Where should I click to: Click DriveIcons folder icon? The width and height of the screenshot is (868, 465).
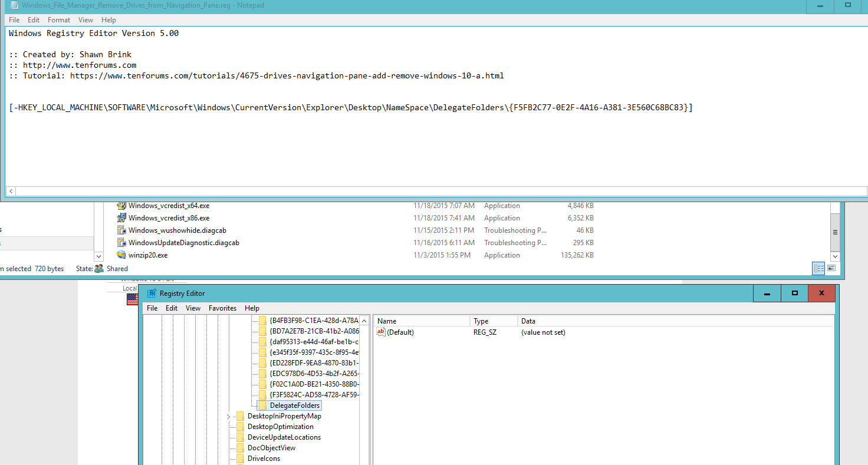point(241,459)
